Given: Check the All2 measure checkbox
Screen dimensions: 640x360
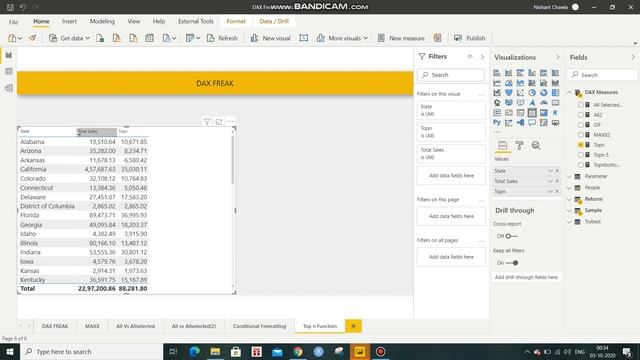Looking at the screenshot, I should pyautogui.click(x=581, y=115).
